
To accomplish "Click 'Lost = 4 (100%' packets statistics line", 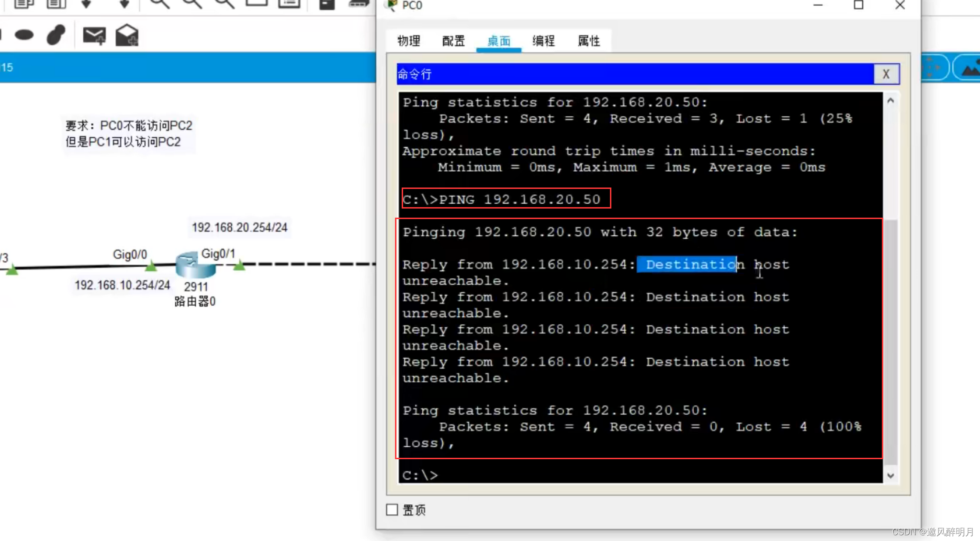I will [x=650, y=427].
